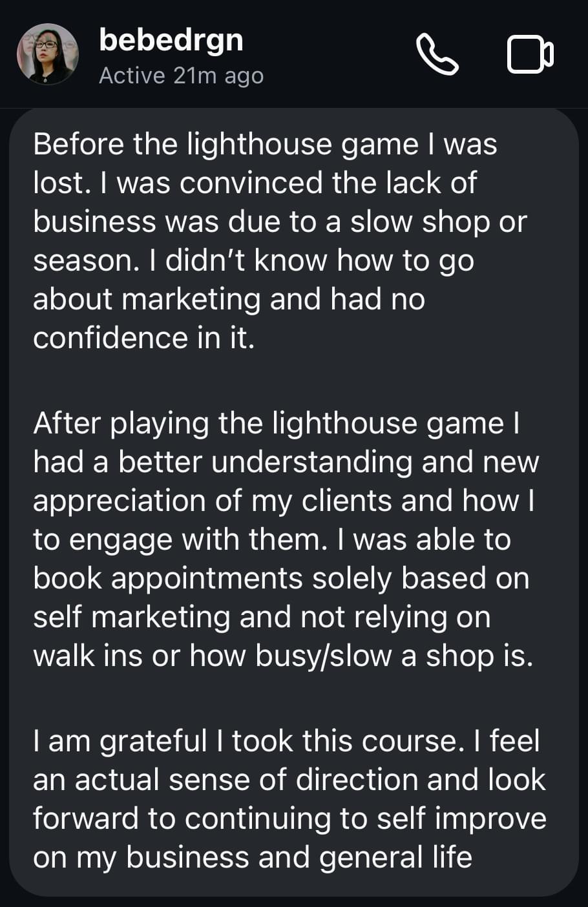Tap the line starting "season. I didn't know"
This screenshot has width=588, height=907.
pos(253,260)
